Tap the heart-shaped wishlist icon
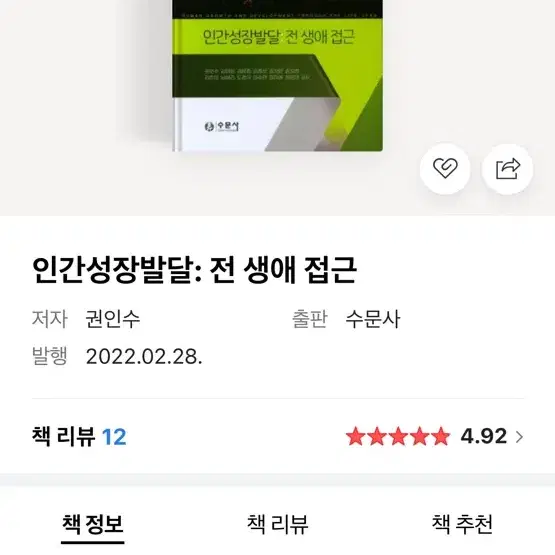This screenshot has width=555, height=555. [x=445, y=169]
